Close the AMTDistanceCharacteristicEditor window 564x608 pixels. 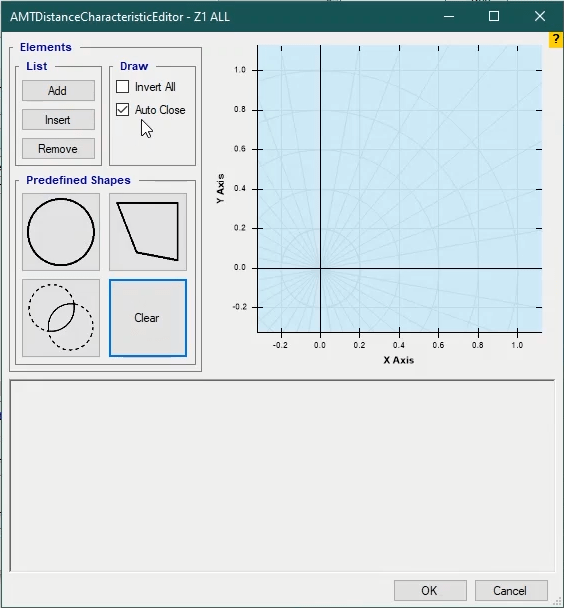540,16
